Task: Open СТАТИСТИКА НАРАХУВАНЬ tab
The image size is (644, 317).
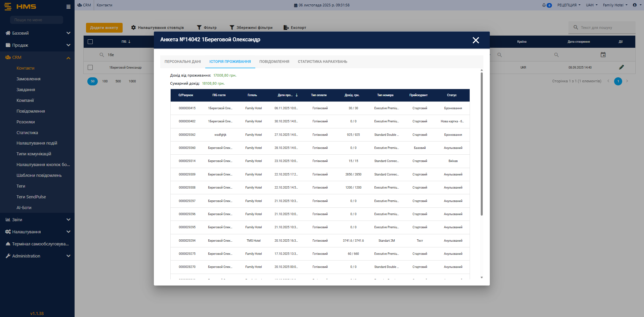Action: pos(322,62)
